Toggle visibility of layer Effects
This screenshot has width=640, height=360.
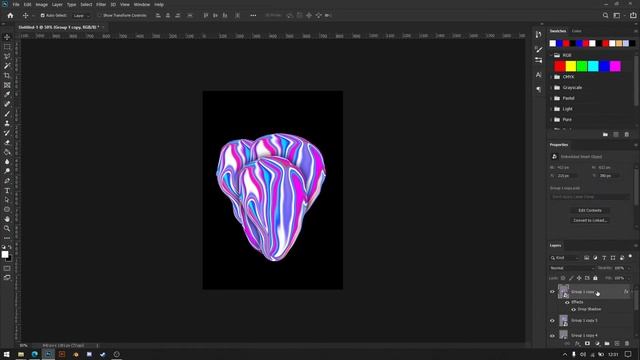[567, 302]
